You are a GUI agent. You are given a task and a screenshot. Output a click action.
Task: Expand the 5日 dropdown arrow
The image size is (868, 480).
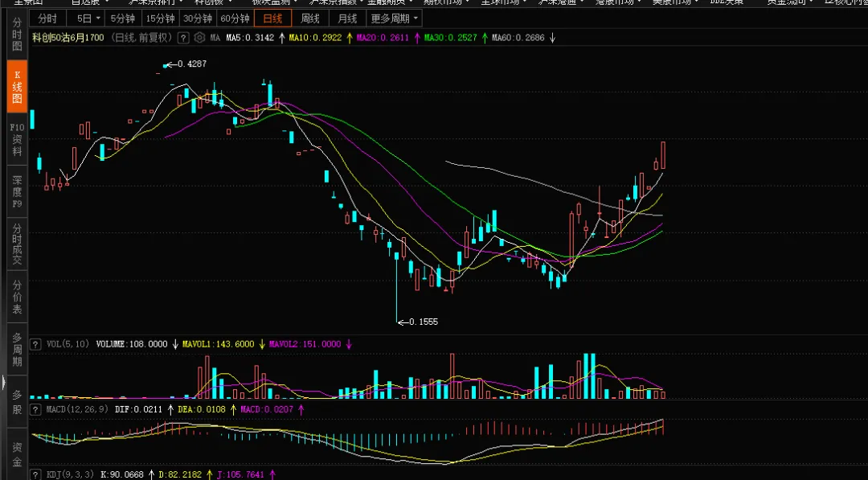(99, 18)
